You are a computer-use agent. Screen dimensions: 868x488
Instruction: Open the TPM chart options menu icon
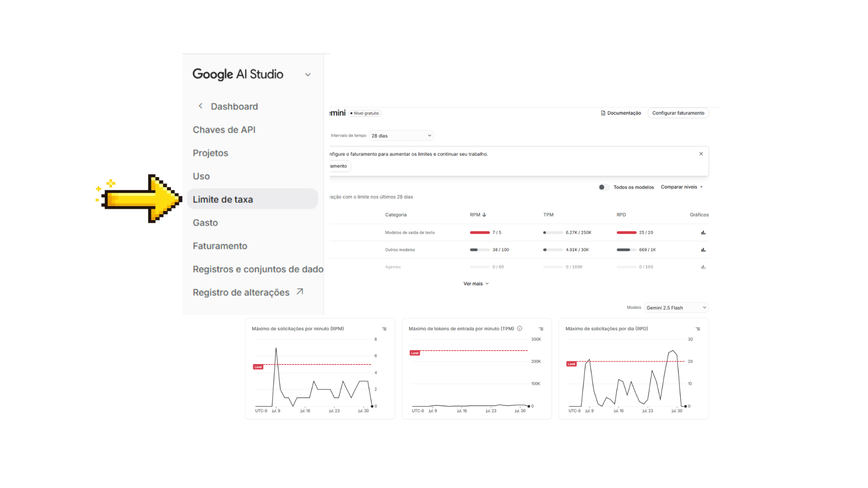[x=541, y=329]
